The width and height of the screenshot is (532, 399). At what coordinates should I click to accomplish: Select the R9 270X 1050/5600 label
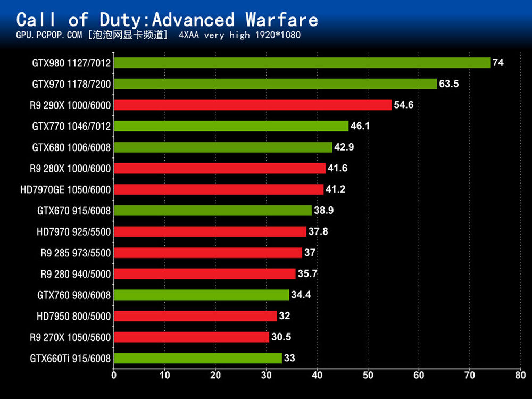click(x=70, y=337)
